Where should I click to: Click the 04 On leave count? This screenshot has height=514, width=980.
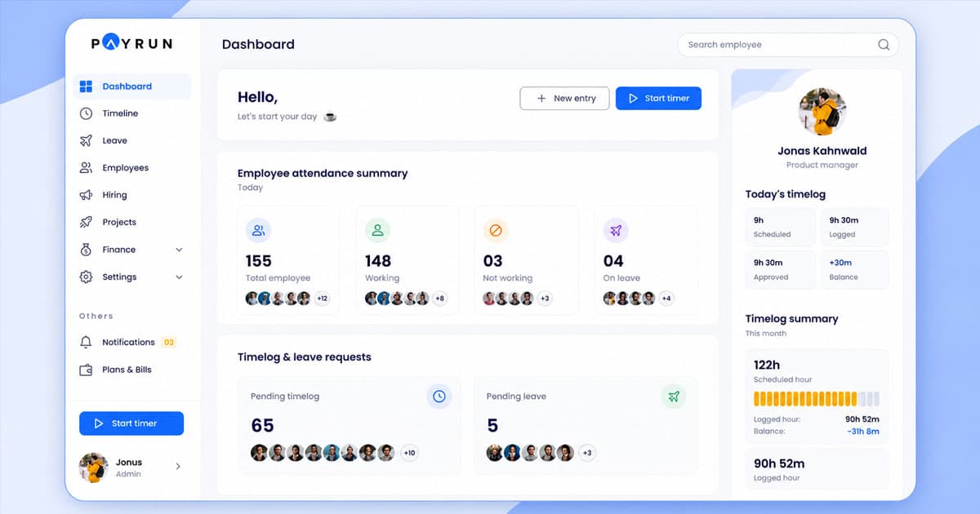613,261
